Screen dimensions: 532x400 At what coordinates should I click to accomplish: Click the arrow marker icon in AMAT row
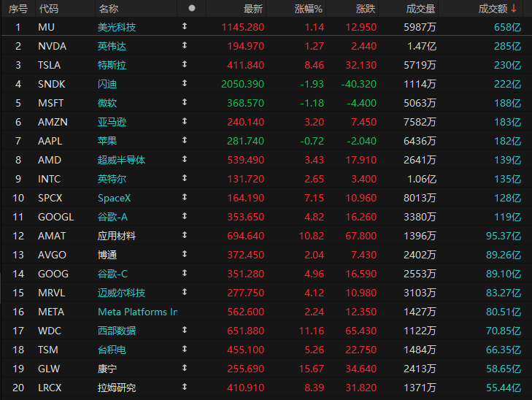185,235
